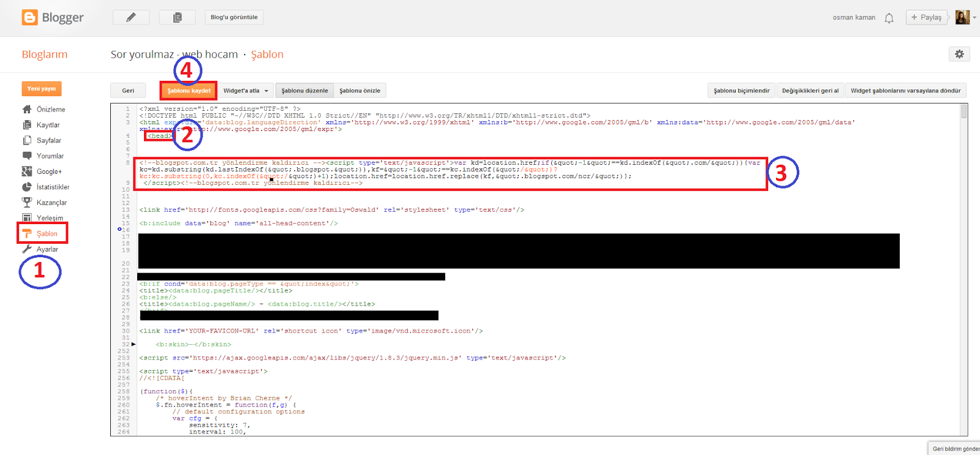Screen dimensions: 980x455
Task: Open the Yerleşim menu item
Action: [x=50, y=218]
